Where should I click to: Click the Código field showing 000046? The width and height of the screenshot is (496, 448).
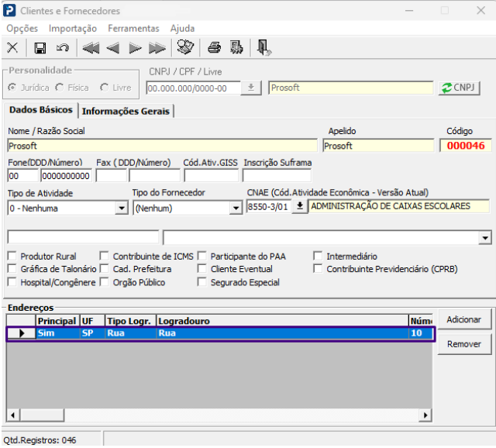(466, 146)
